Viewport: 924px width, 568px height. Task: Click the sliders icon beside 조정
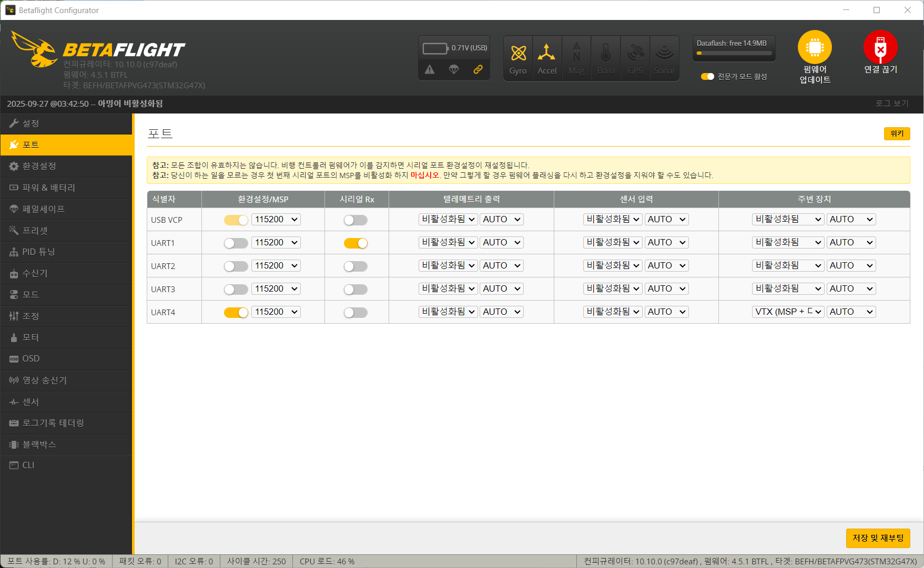point(14,316)
